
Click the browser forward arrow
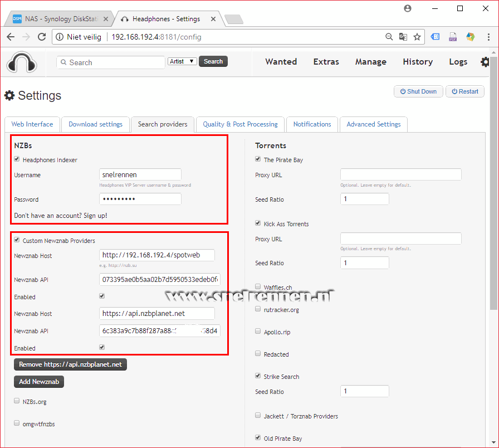26,37
